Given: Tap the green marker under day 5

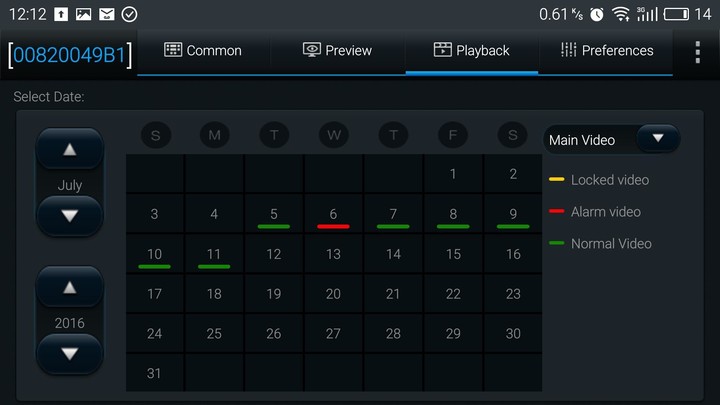Looking at the screenshot, I should point(274,226).
